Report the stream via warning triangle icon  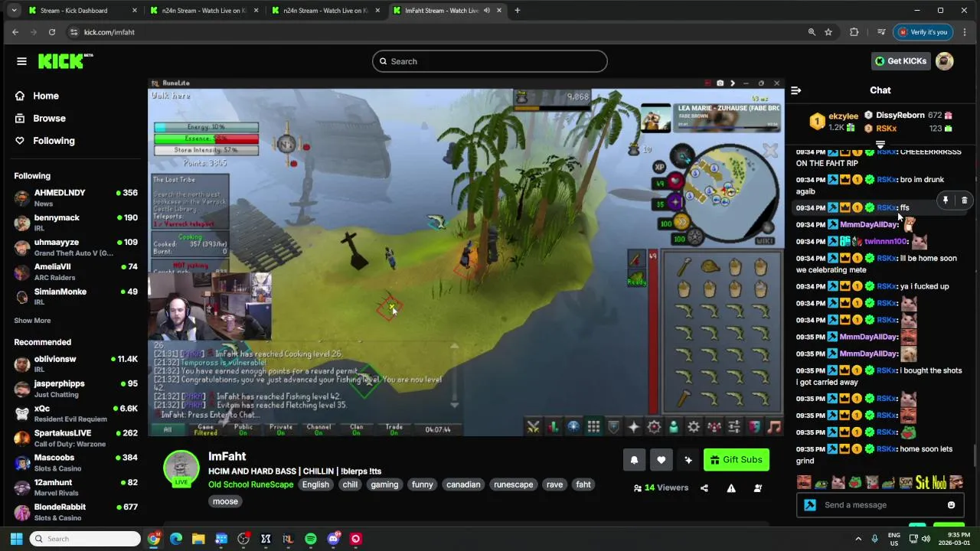[x=731, y=488]
